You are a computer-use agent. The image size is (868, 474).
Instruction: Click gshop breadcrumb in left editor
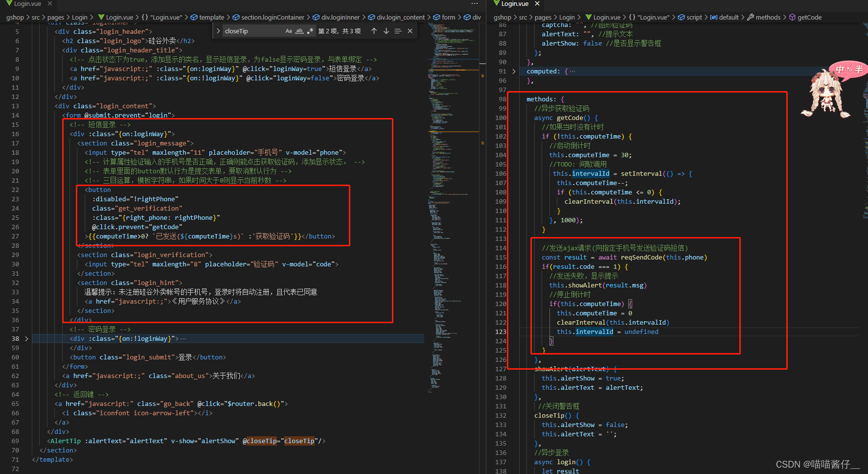(15, 17)
